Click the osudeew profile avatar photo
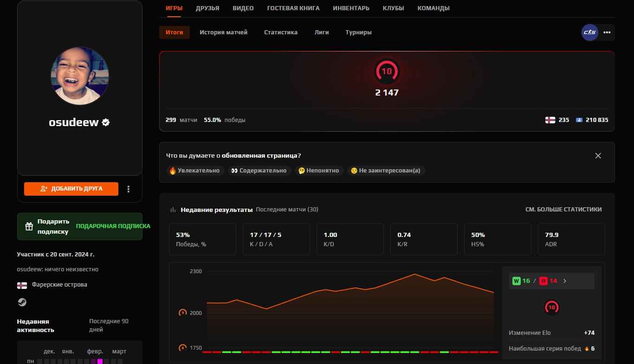This screenshot has height=364, width=634. [79, 76]
